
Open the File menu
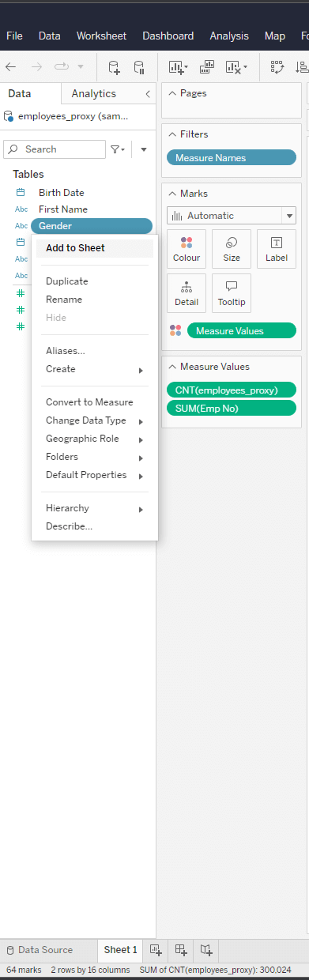tap(14, 36)
